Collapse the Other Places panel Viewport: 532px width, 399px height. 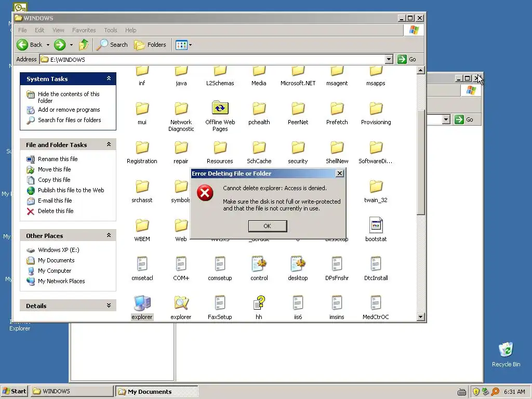click(x=109, y=235)
